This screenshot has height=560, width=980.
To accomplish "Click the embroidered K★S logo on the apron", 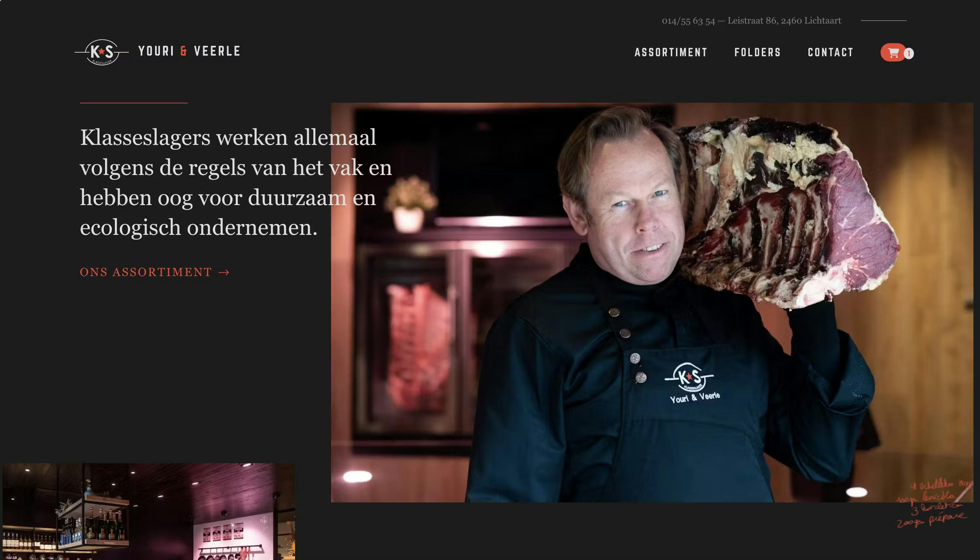I will coord(689,377).
